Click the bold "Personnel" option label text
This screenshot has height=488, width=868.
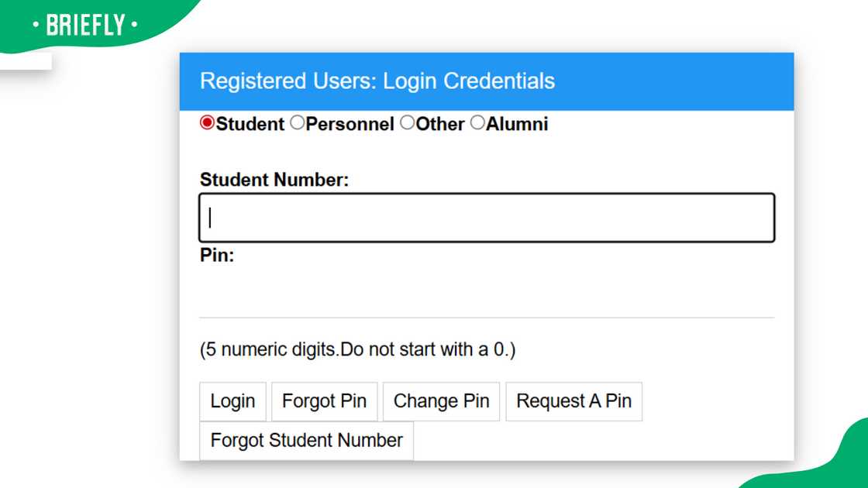pos(350,124)
